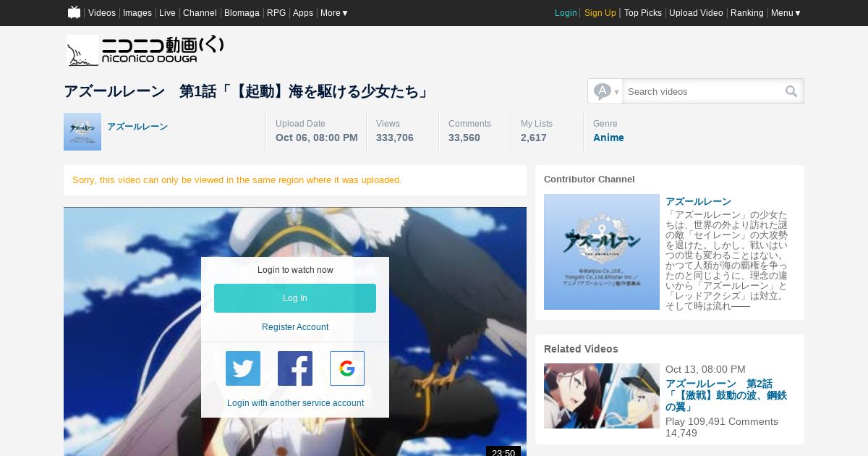Image resolution: width=868 pixels, height=456 pixels.
Task: Click the uploader avatar thumbnail
Action: click(x=82, y=132)
